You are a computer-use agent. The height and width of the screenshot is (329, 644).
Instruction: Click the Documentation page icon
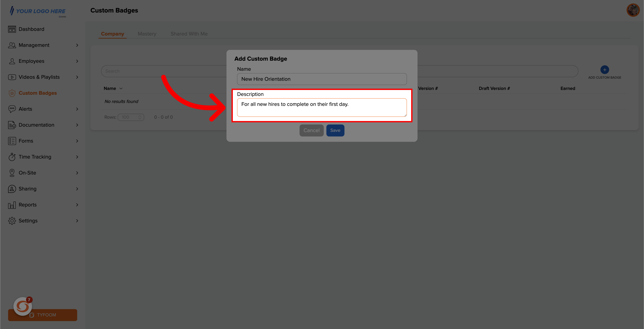click(12, 125)
